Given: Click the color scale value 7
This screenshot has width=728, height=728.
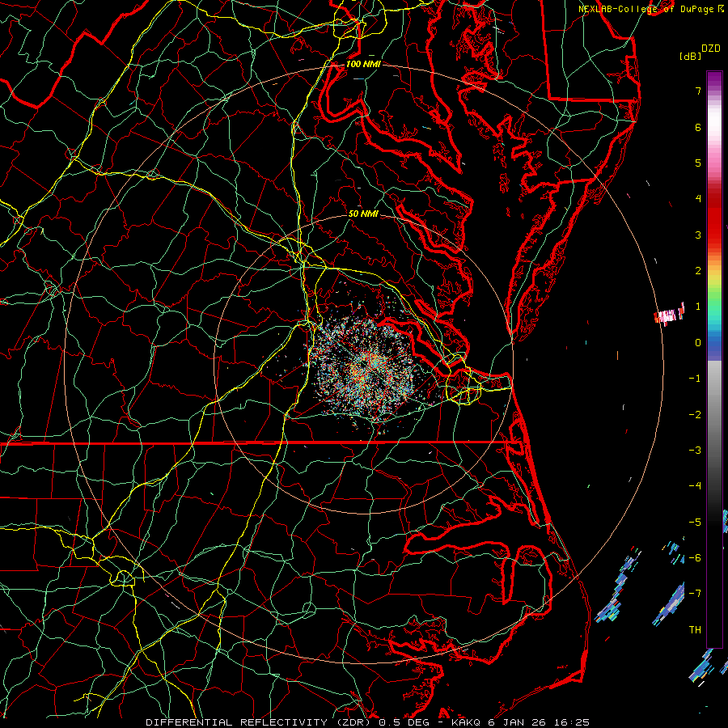Looking at the screenshot, I should (698, 91).
